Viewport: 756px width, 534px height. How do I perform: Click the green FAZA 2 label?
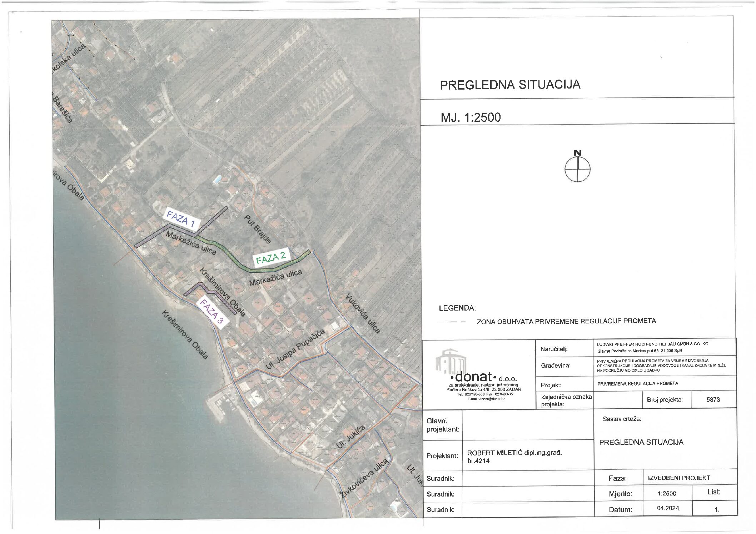271,258
